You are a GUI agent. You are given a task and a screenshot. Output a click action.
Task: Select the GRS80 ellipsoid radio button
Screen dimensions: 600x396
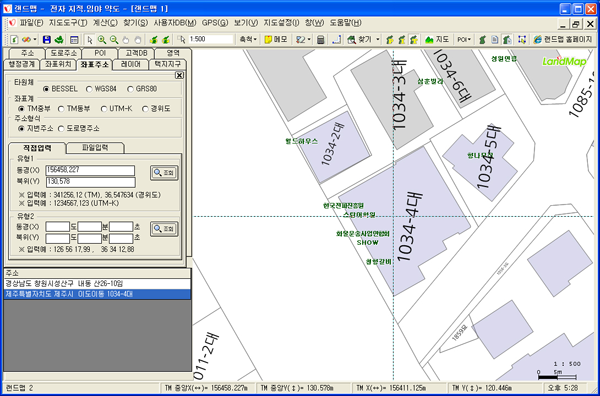click(142, 89)
